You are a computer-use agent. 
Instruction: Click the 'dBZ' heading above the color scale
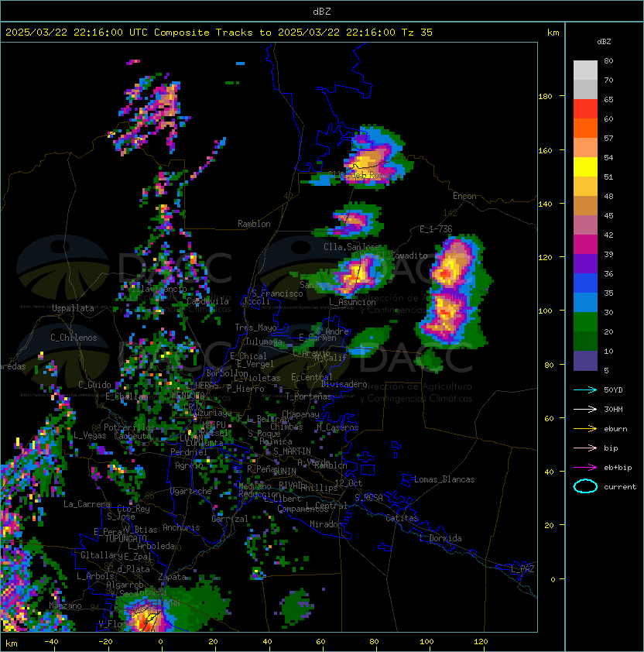tap(604, 42)
